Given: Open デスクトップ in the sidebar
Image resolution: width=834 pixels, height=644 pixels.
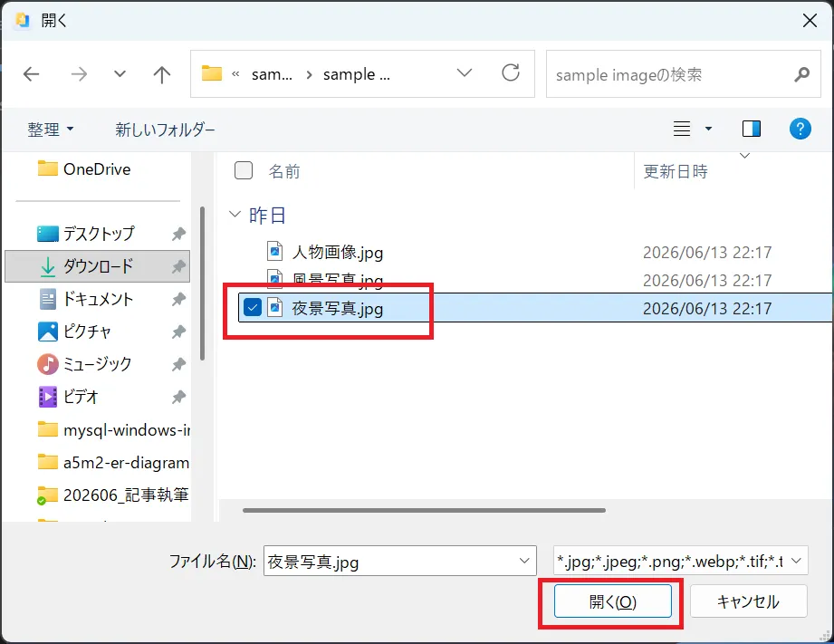Looking at the screenshot, I should [97, 233].
